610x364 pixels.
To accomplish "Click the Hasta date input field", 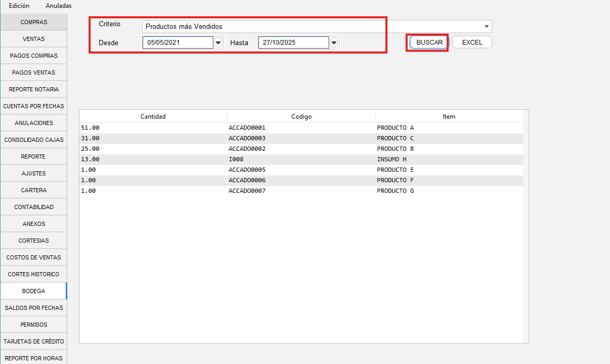I will [x=293, y=43].
